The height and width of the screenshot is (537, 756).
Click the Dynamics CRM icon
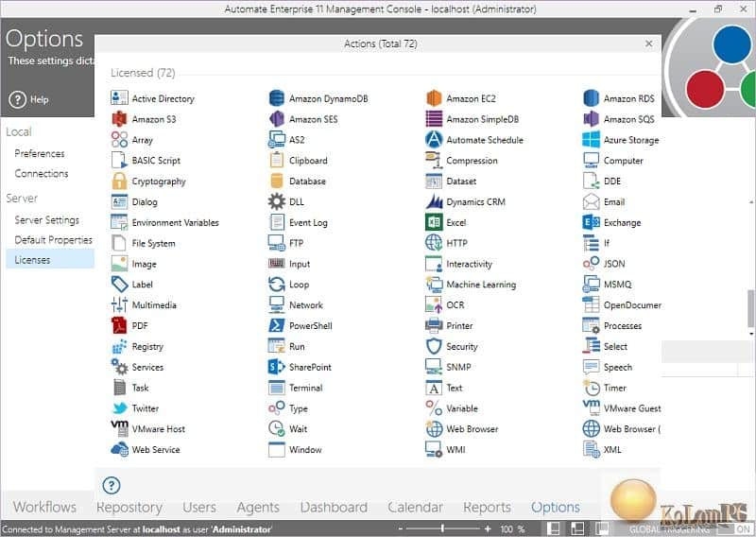[x=434, y=201]
